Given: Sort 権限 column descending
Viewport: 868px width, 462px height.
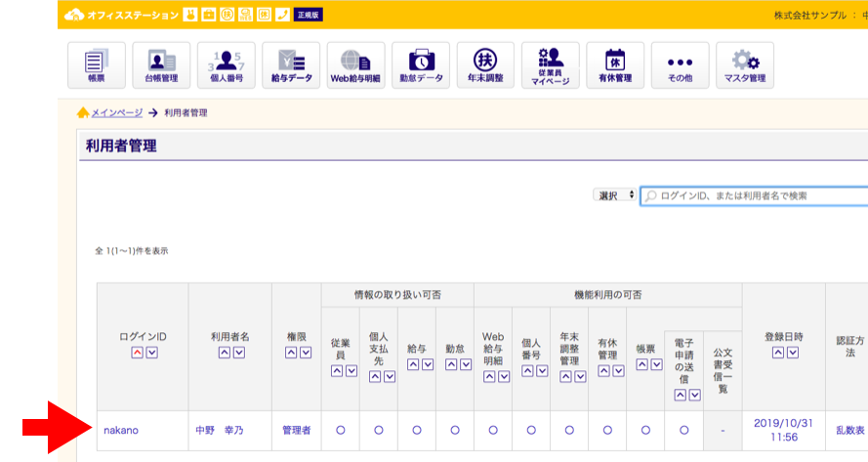Looking at the screenshot, I should point(306,353).
